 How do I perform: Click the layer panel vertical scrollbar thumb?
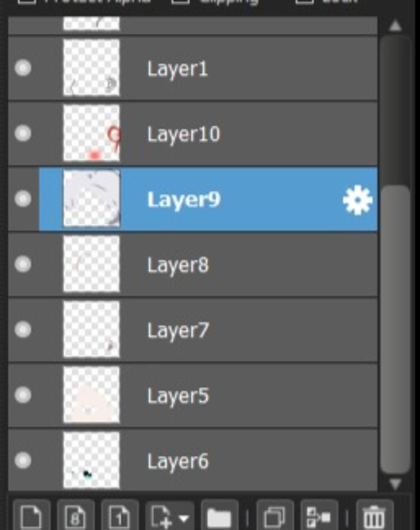pos(395,329)
